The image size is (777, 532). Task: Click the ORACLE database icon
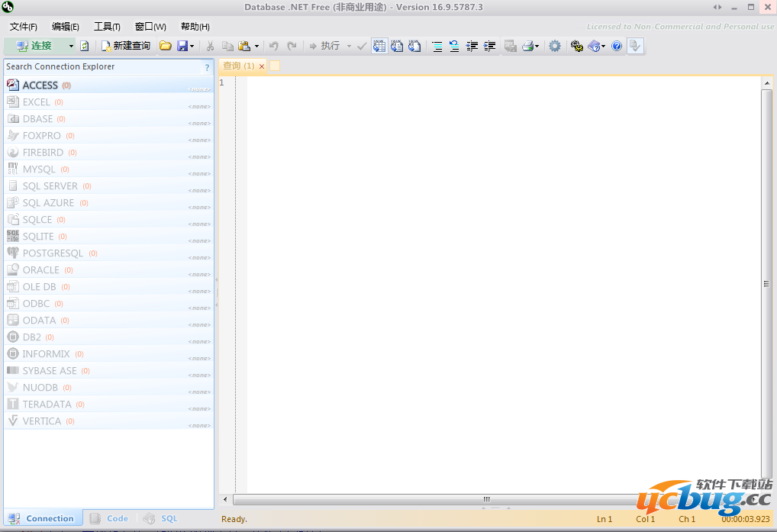click(x=13, y=269)
